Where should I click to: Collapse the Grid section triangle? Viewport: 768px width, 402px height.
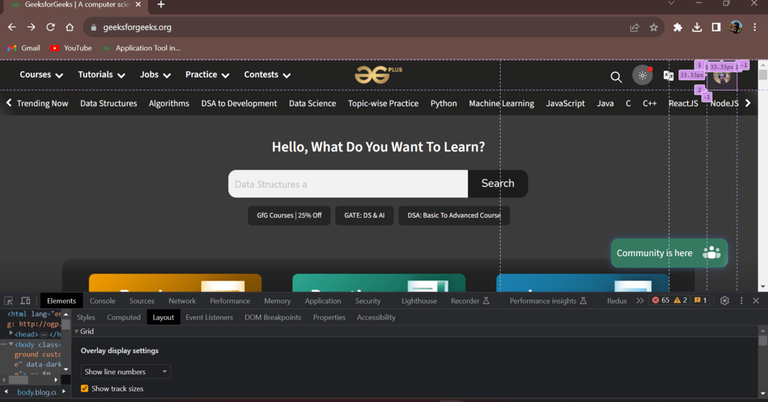click(76, 331)
